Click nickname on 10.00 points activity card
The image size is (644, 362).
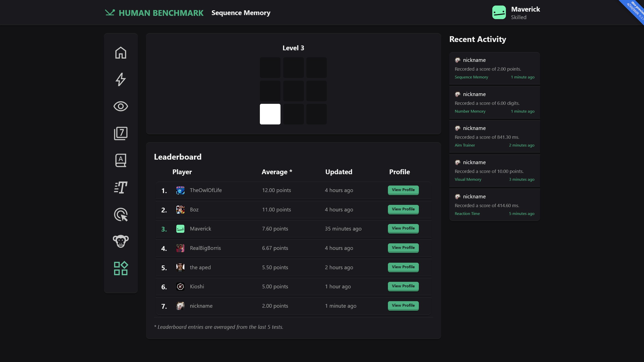tap(474, 162)
